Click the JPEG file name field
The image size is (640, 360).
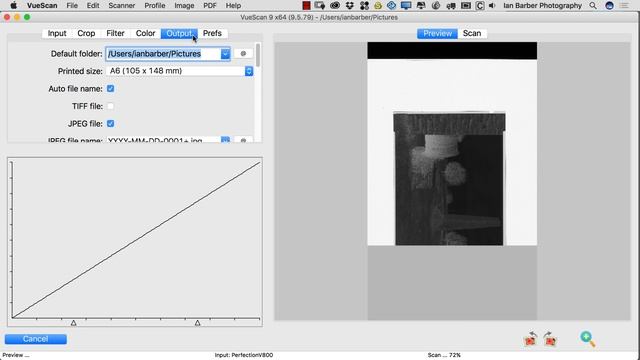(163, 140)
